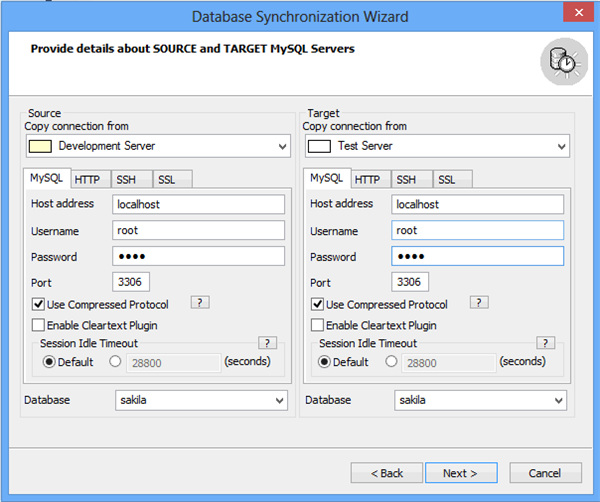Select Source custom timeout radio button
600x502 pixels.
pos(115,362)
